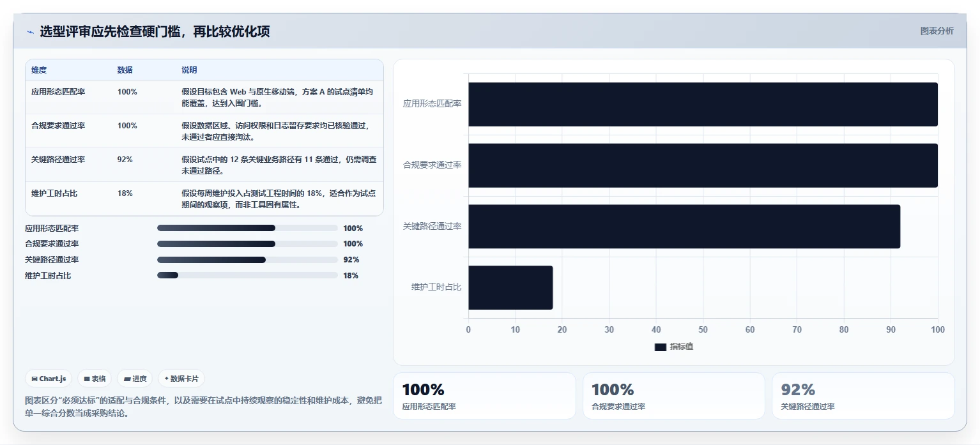Click the 应用形态匹配率 bar in the chart
Viewport: 980px width, 445px height.
703,104
